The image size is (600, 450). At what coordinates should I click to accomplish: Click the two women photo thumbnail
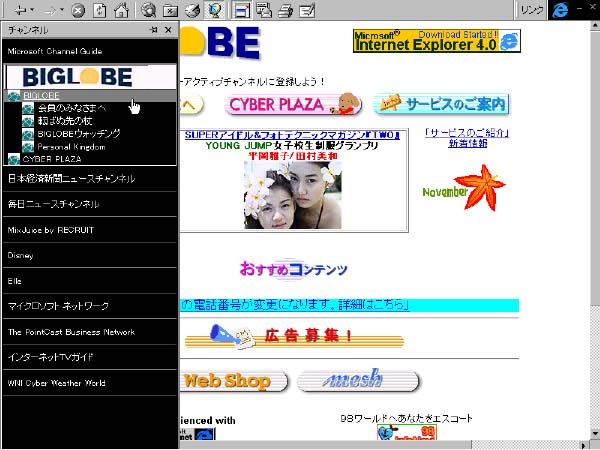(293, 195)
